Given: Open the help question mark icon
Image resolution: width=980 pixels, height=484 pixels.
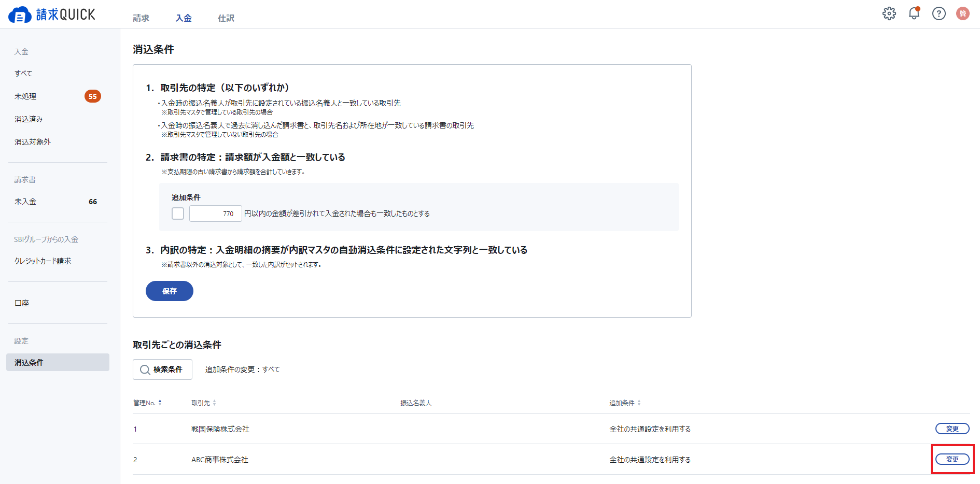Looking at the screenshot, I should coord(939,13).
